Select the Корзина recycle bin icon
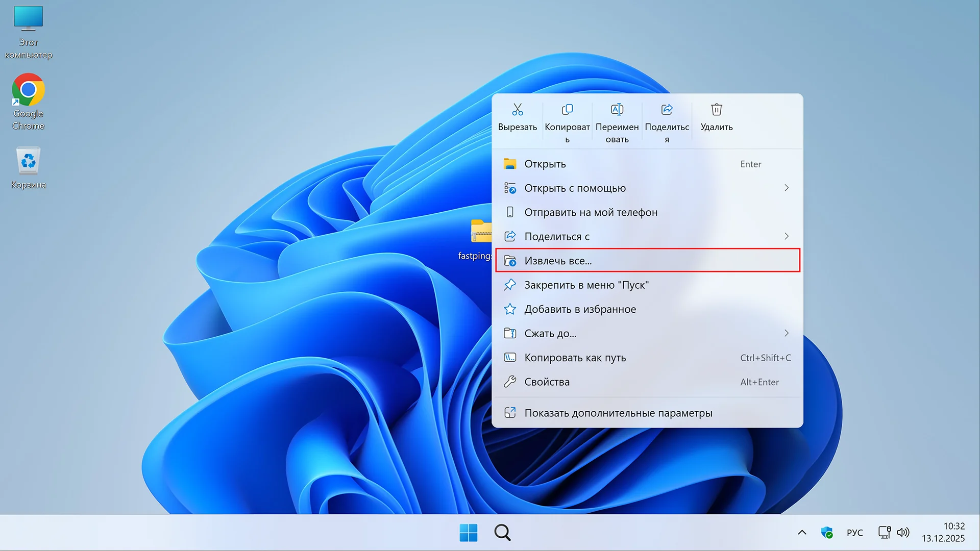This screenshot has width=980, height=551. 29,162
